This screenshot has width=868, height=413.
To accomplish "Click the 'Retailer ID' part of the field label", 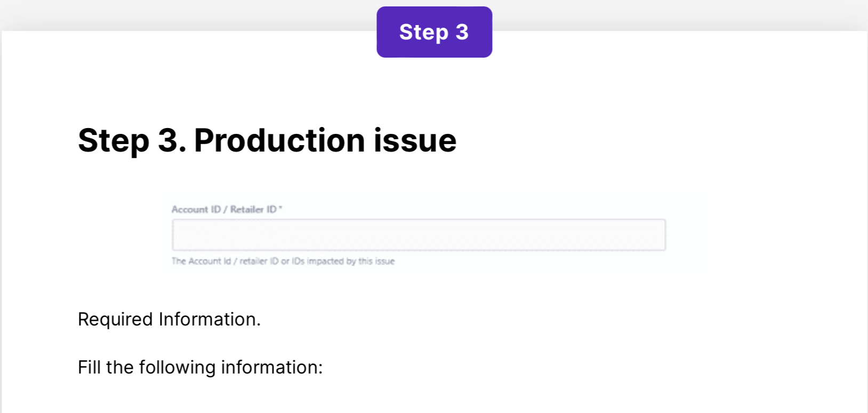I will pos(253,210).
